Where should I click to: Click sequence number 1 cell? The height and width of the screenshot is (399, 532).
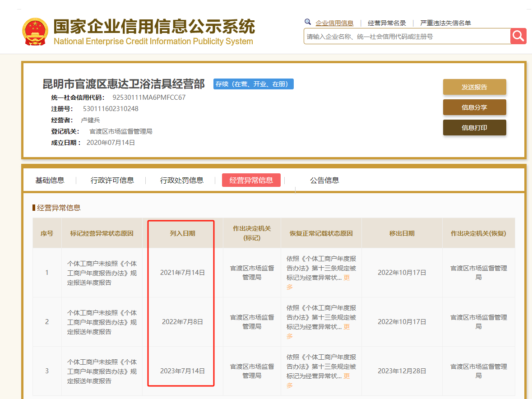[x=47, y=273]
